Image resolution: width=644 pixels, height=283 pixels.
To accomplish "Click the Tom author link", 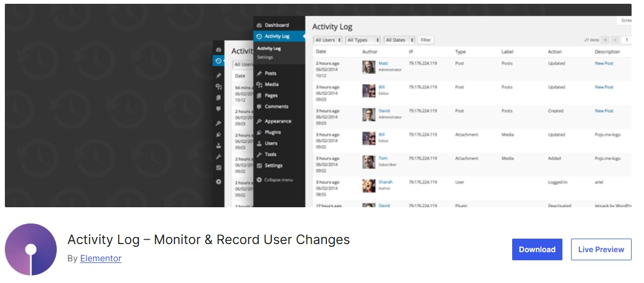I will pyautogui.click(x=383, y=159).
